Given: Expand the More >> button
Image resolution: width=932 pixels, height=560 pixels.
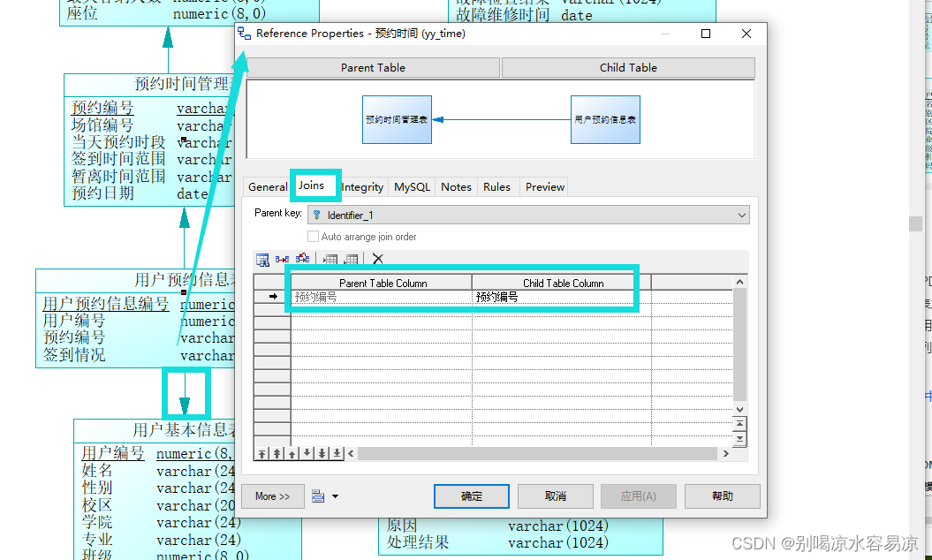Looking at the screenshot, I should (x=272, y=496).
